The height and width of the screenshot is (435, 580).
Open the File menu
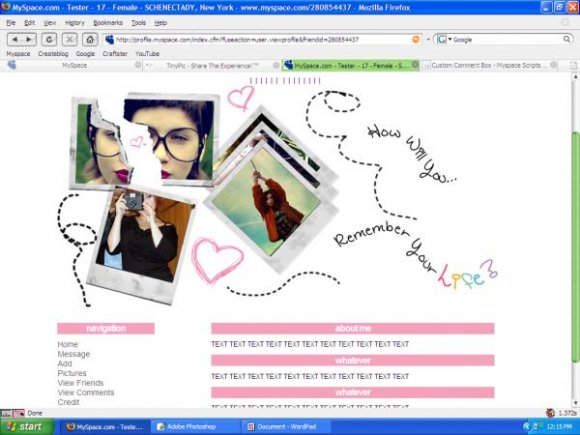click(x=11, y=23)
